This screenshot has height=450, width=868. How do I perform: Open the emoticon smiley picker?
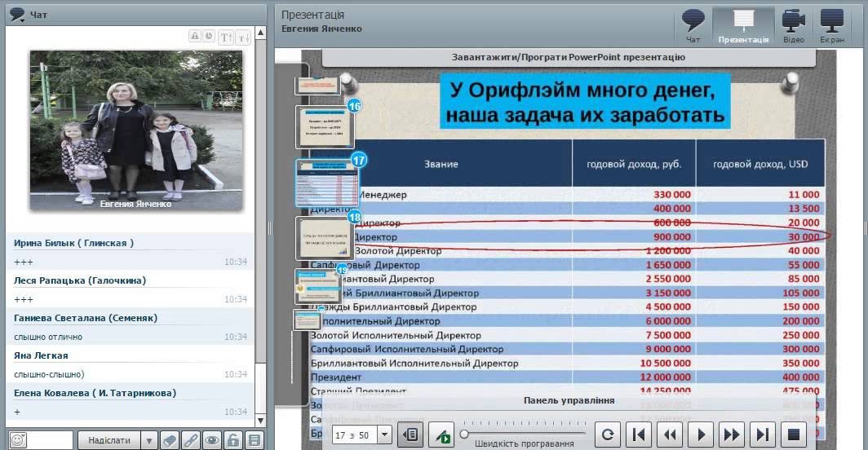(18, 440)
